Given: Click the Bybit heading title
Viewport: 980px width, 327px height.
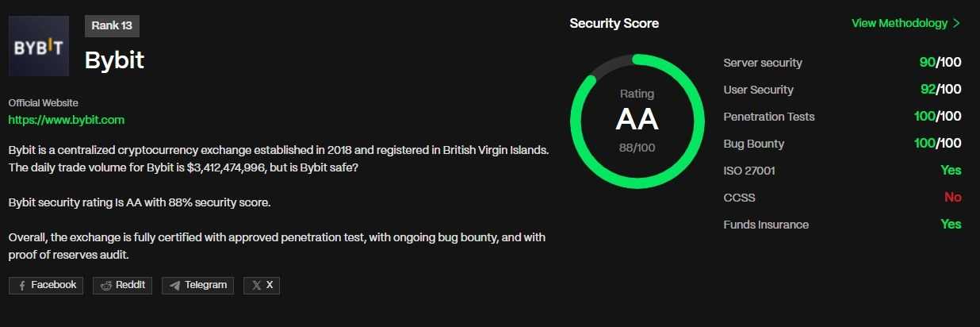Looking at the screenshot, I should click(x=114, y=60).
